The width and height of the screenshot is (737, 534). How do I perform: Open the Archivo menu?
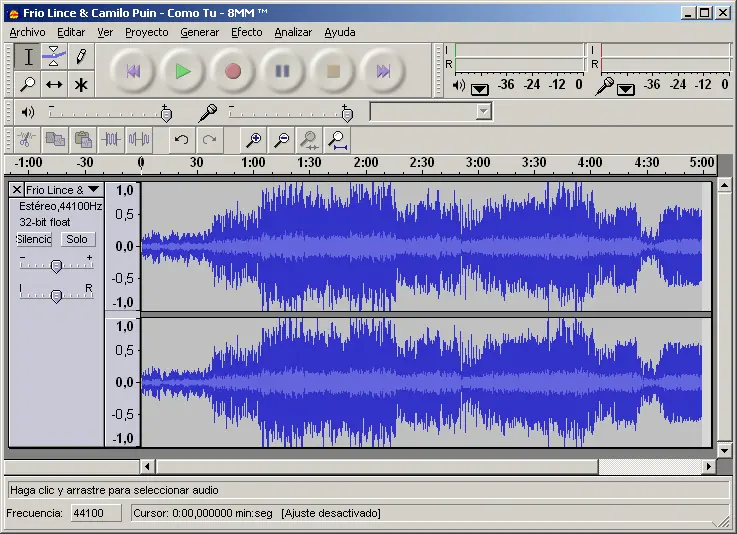27,32
